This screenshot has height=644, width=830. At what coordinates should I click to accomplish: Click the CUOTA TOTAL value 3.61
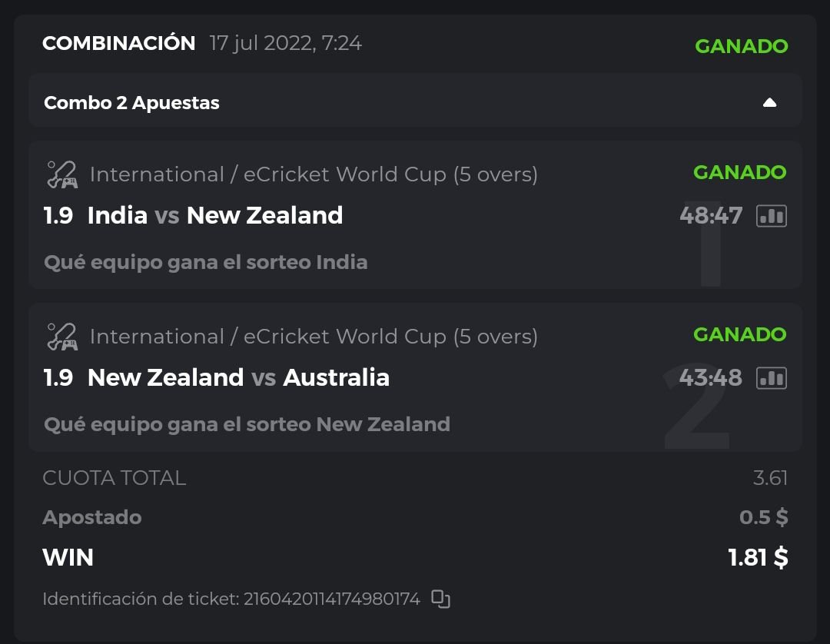coord(770,478)
